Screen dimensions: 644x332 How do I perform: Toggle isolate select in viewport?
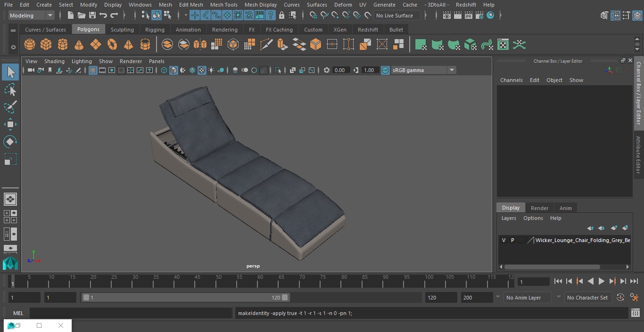tap(278, 70)
